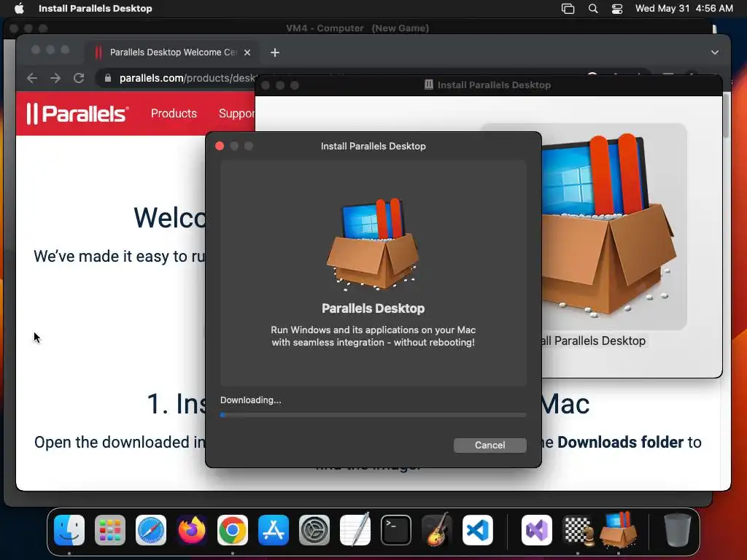Open the Trash from the Dock
The height and width of the screenshot is (560, 747).
tap(678, 529)
